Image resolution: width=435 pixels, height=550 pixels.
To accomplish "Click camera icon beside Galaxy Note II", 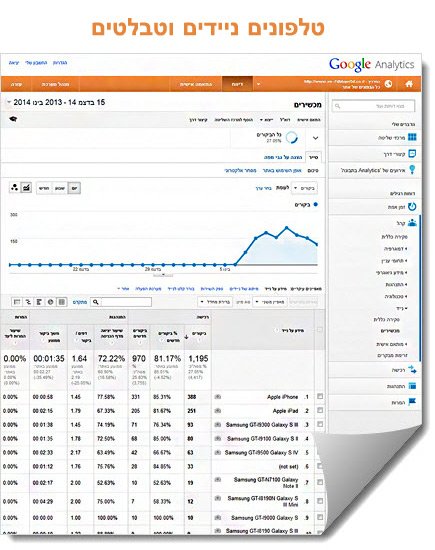I will tap(218, 479).
